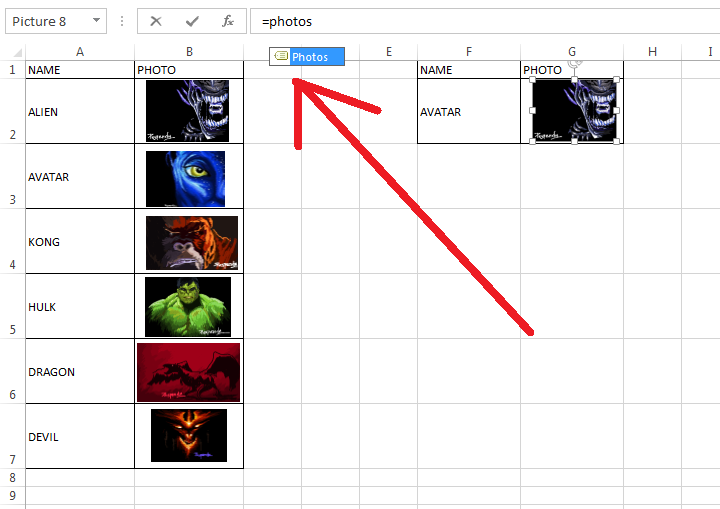Screen dimensions: 720x509
Task: Select the KONG name cell
Action: (80, 242)
